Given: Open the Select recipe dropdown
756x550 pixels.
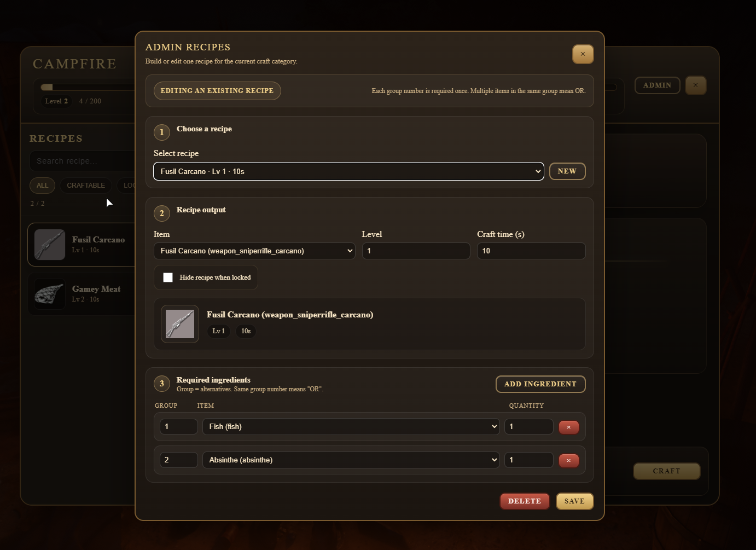Looking at the screenshot, I should (x=348, y=171).
